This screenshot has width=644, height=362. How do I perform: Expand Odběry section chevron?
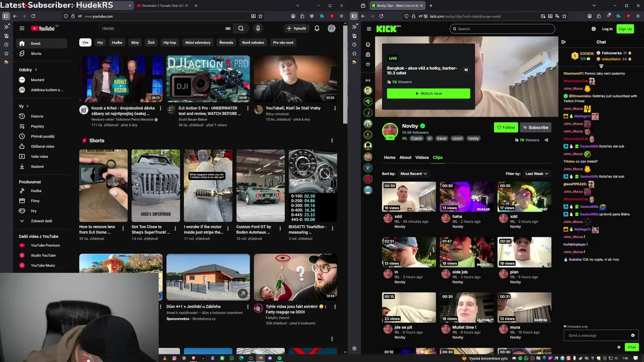pos(36,70)
